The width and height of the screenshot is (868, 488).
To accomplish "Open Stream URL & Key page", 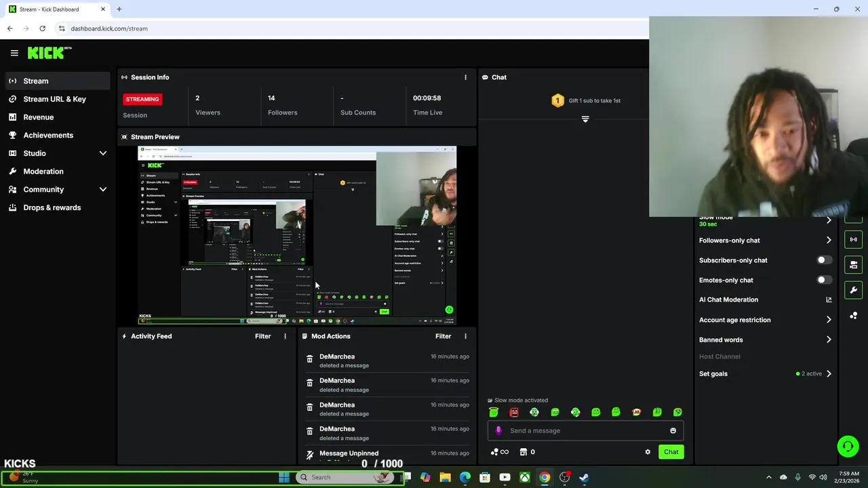I will point(57,99).
